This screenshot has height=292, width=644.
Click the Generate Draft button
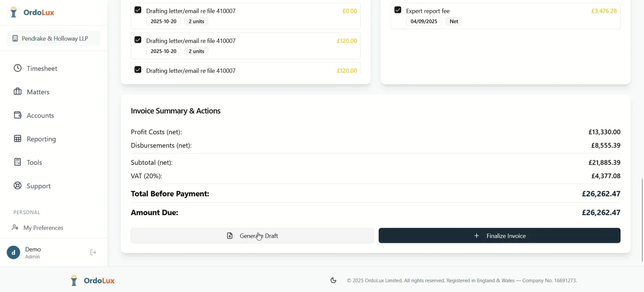coord(252,235)
